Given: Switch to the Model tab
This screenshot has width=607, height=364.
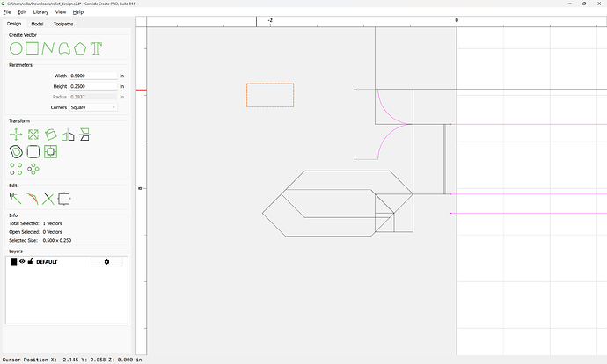Looking at the screenshot, I should coord(37,24).
